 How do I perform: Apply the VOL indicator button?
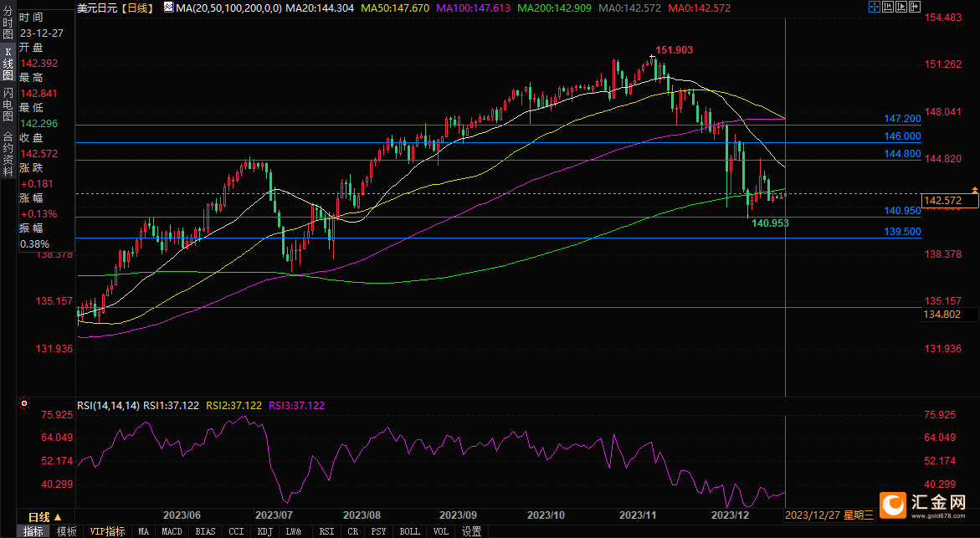pyautogui.click(x=441, y=532)
